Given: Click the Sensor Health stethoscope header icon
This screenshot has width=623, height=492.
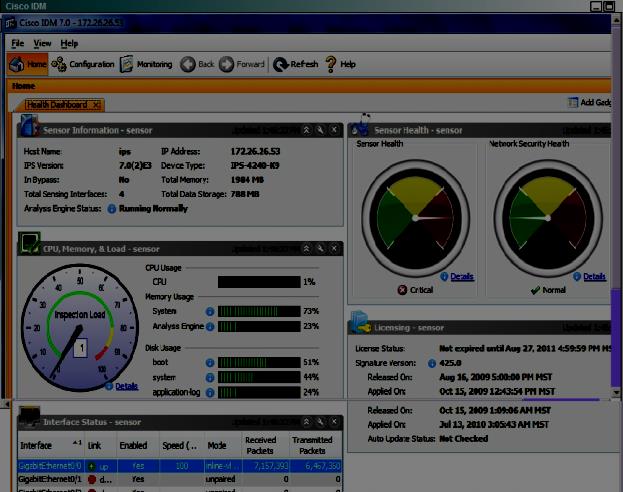Looking at the screenshot, I should tap(361, 125).
